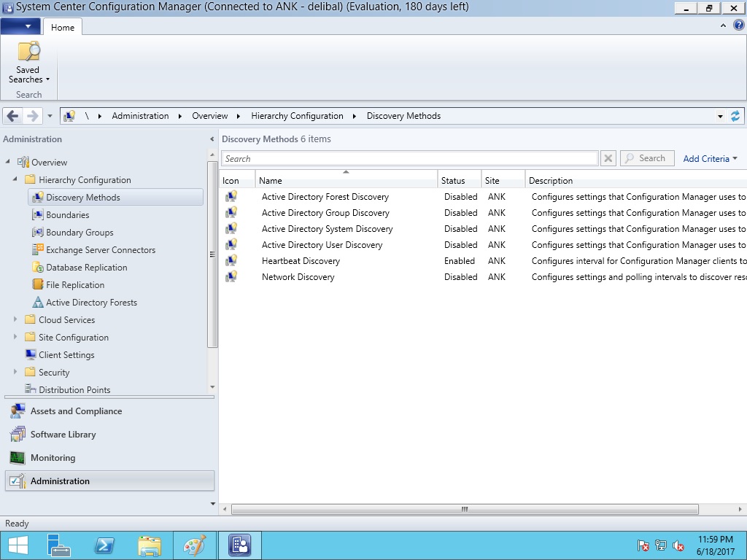Select the Database Replication node
The height and width of the screenshot is (560, 747).
pyautogui.click(x=86, y=268)
